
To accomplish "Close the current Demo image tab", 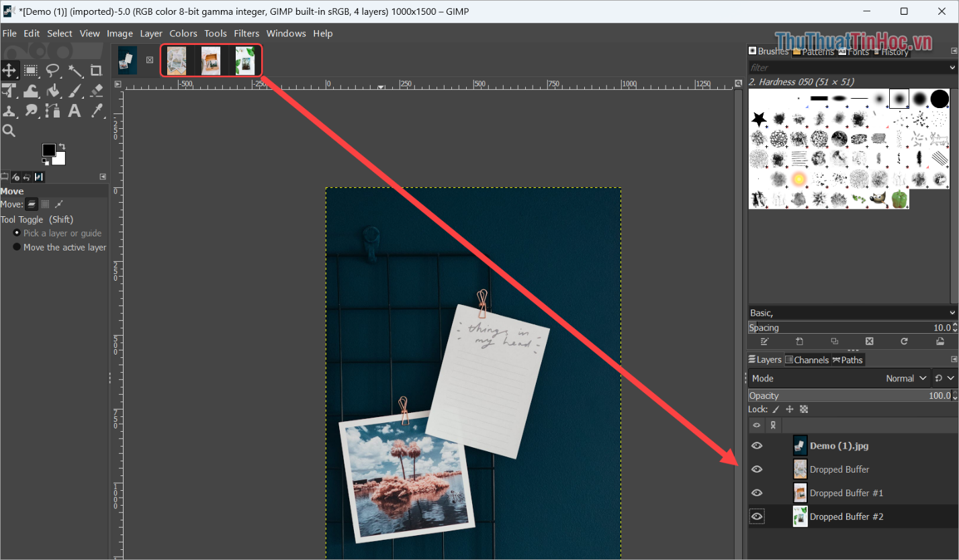I will [150, 60].
